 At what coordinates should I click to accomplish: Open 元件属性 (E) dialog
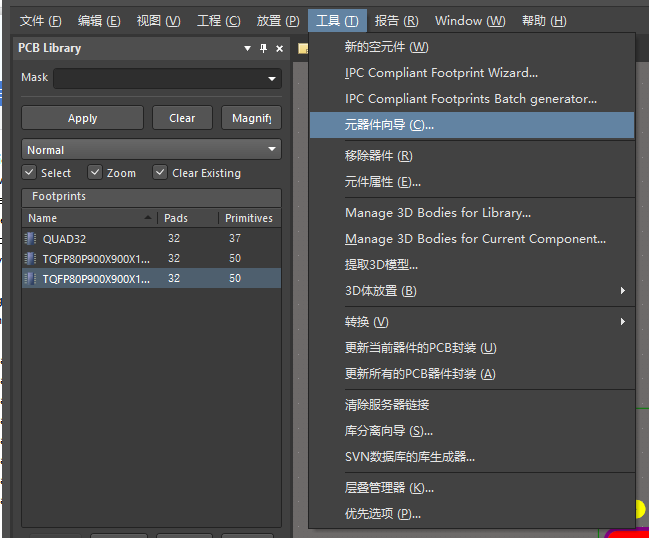(472, 182)
